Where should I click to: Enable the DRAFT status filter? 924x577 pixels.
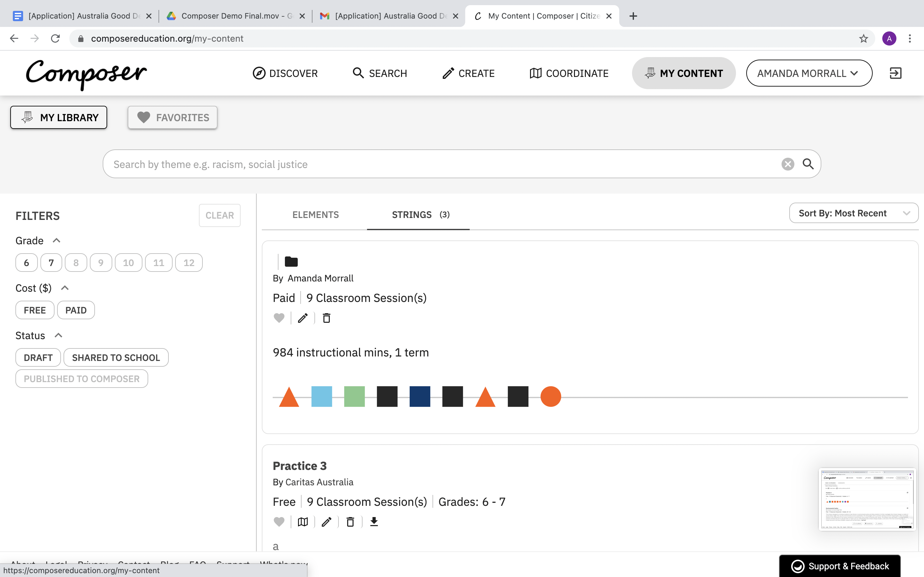coord(38,357)
